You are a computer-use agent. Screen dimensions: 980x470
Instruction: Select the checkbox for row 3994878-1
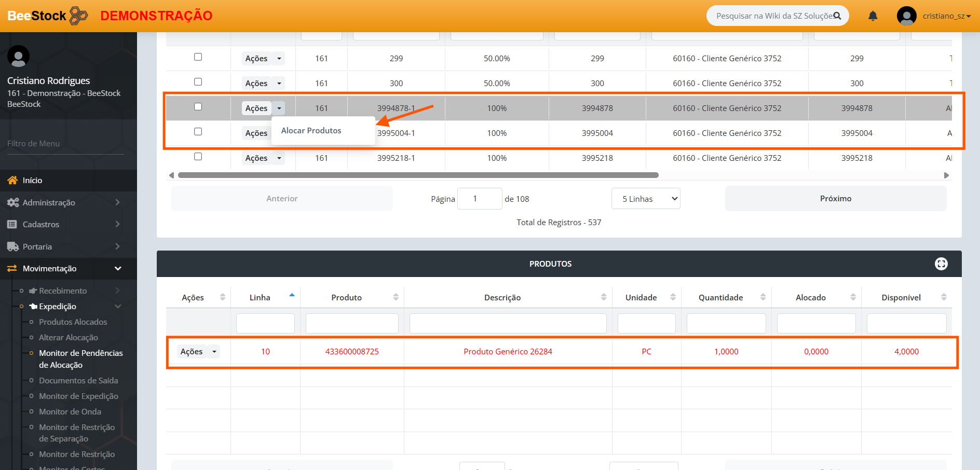(198, 107)
